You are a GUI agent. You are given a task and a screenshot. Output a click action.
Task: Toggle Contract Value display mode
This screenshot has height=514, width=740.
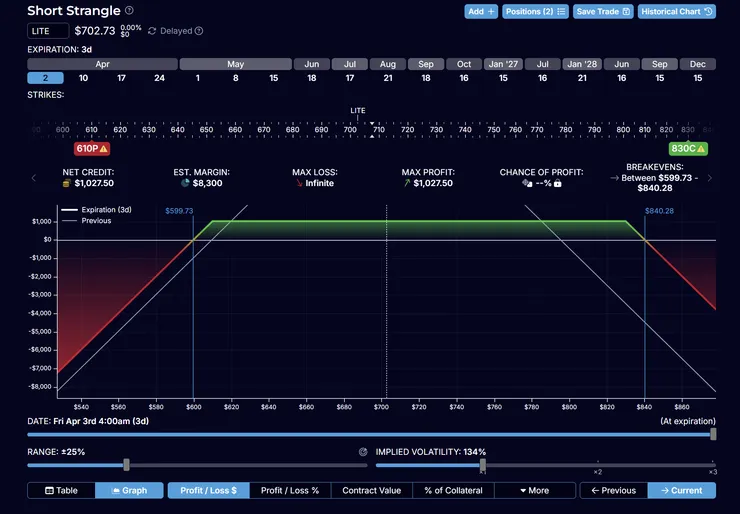372,490
